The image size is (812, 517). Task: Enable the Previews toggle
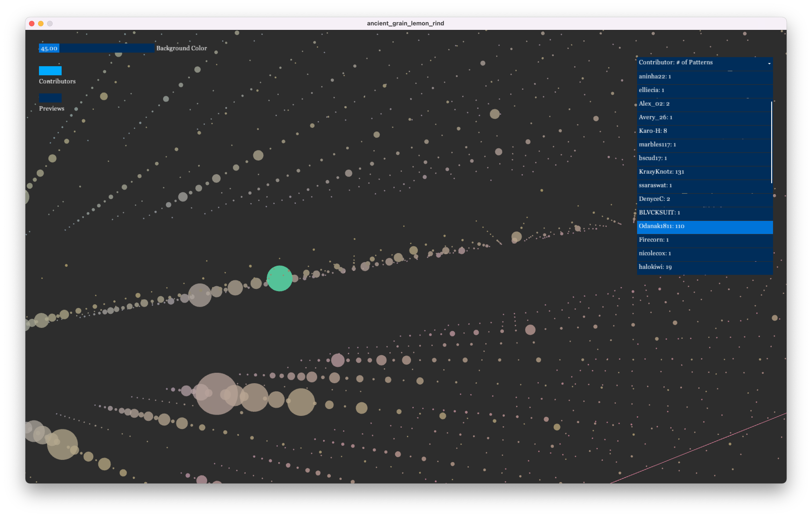[50, 98]
